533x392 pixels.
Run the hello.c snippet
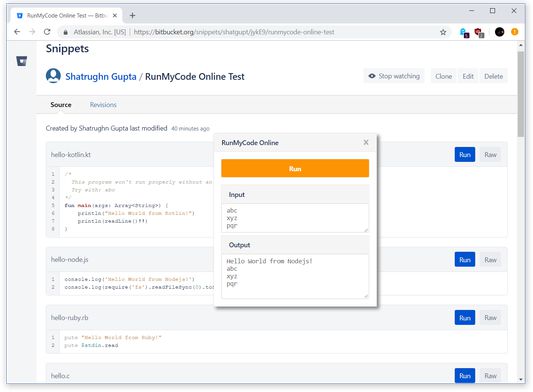coord(465,376)
